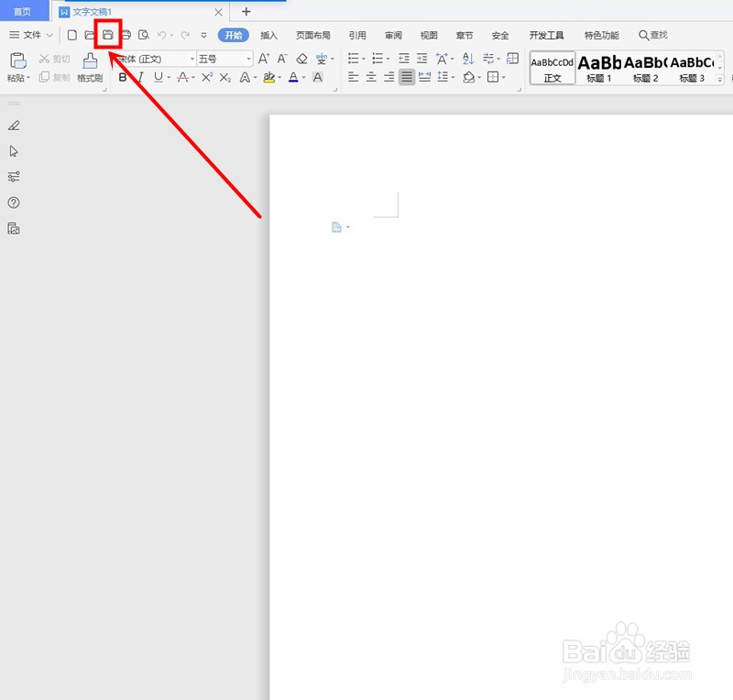Open the 章节 ribbon tab
The width and height of the screenshot is (733, 700).
(465, 35)
